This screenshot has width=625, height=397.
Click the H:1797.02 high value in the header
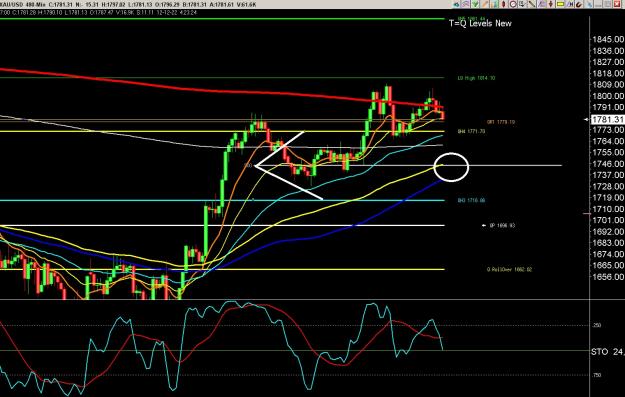point(113,4)
